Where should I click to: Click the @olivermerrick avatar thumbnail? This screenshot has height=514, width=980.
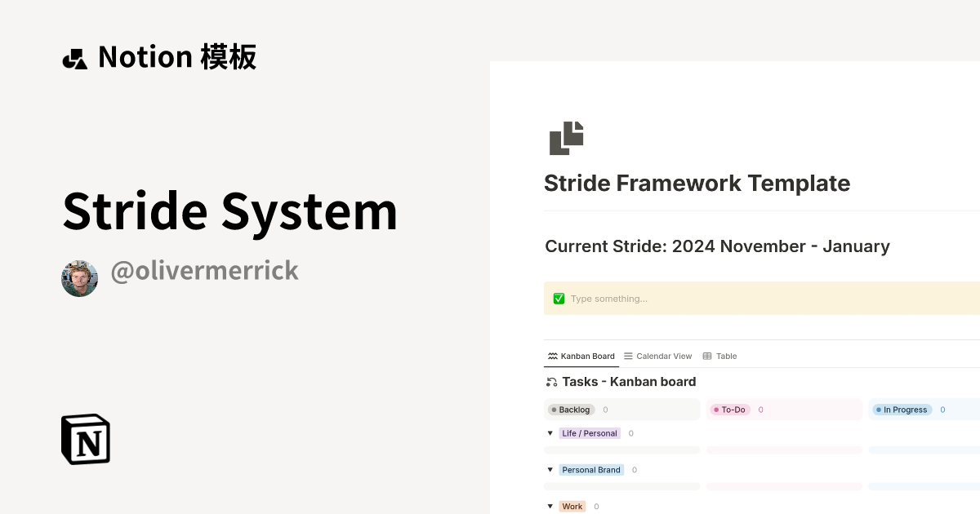tap(79, 277)
